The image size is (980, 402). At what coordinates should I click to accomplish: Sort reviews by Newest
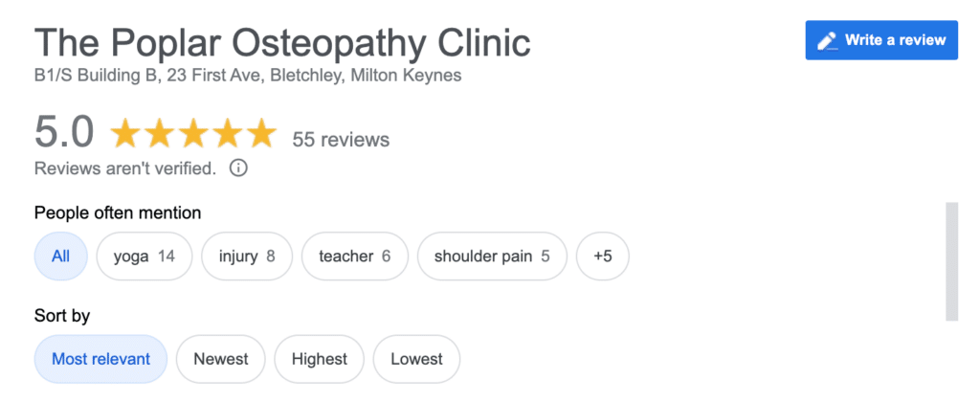[x=221, y=359]
